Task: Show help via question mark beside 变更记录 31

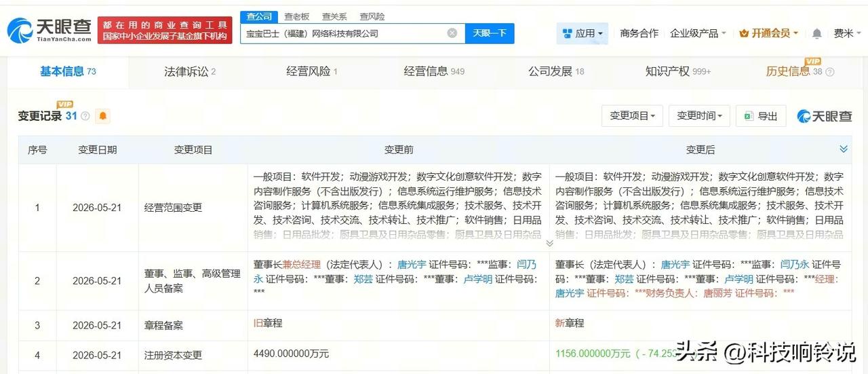Action: [x=85, y=116]
